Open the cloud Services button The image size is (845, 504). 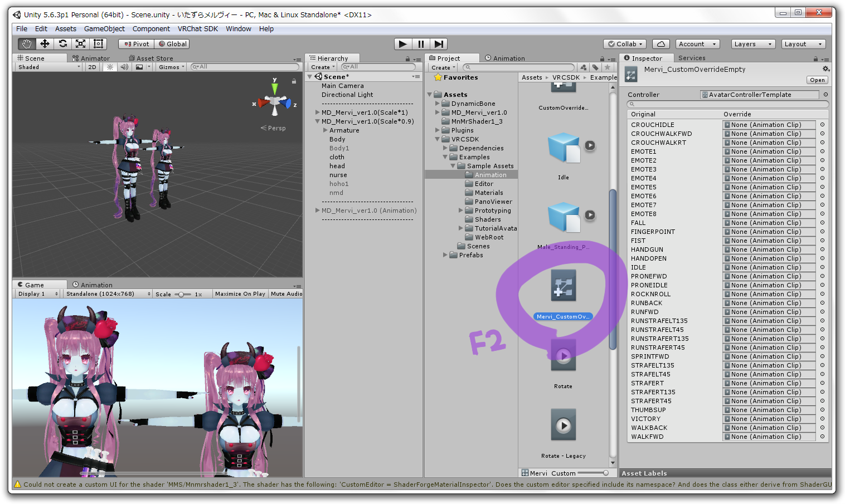(661, 44)
